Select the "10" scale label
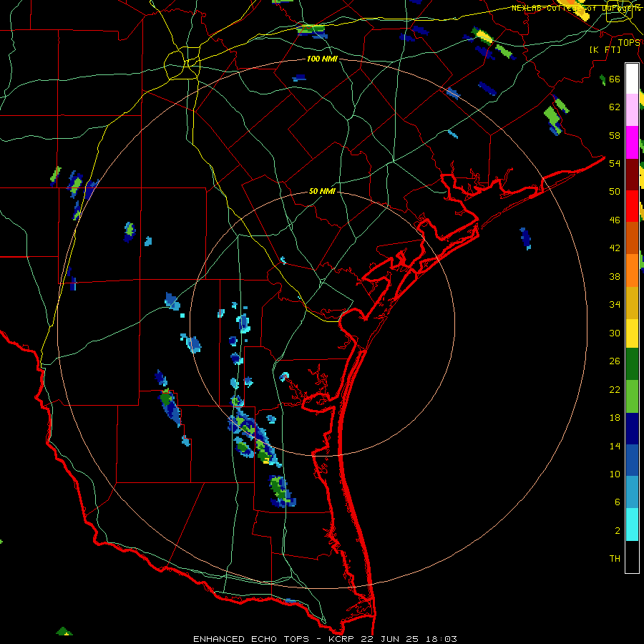 tap(615, 474)
